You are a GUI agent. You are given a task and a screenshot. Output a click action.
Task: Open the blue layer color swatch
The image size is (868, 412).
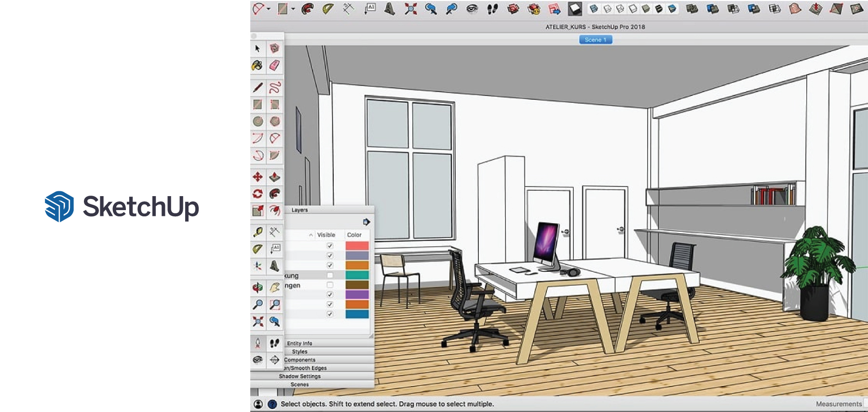(357, 314)
